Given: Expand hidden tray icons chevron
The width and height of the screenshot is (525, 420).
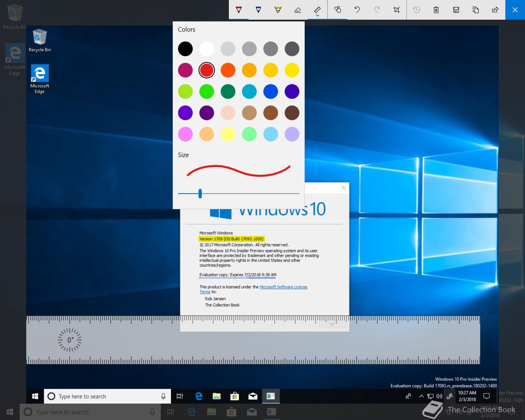Looking at the screenshot, I should tap(421, 396).
